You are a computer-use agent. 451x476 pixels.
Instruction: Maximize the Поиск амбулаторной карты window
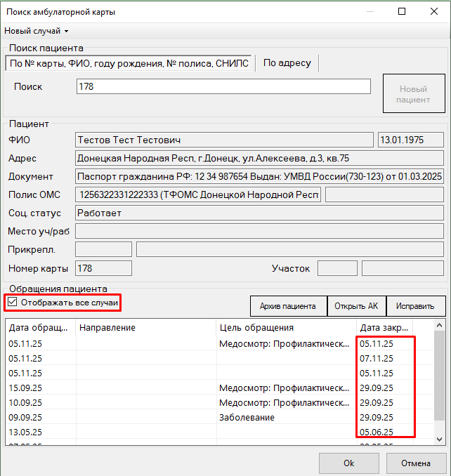[x=402, y=11]
